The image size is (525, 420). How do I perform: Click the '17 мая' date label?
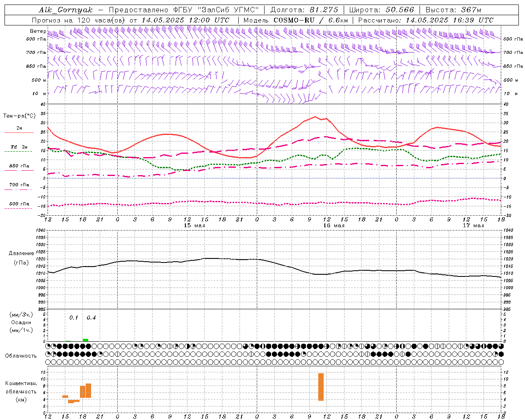click(x=473, y=226)
